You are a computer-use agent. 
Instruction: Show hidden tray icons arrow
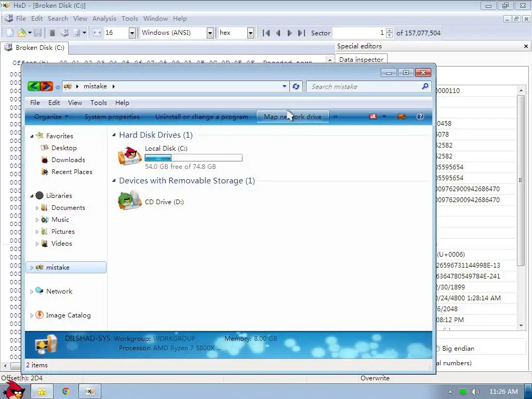tap(450, 392)
